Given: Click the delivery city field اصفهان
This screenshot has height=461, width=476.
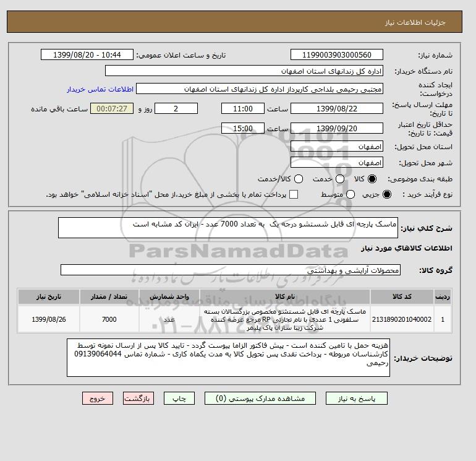Looking at the screenshot, I should coord(337,163).
